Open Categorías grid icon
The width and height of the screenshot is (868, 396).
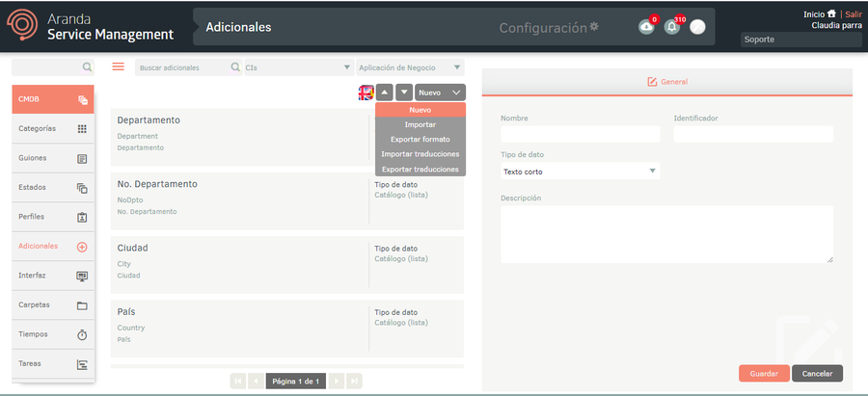(82, 129)
